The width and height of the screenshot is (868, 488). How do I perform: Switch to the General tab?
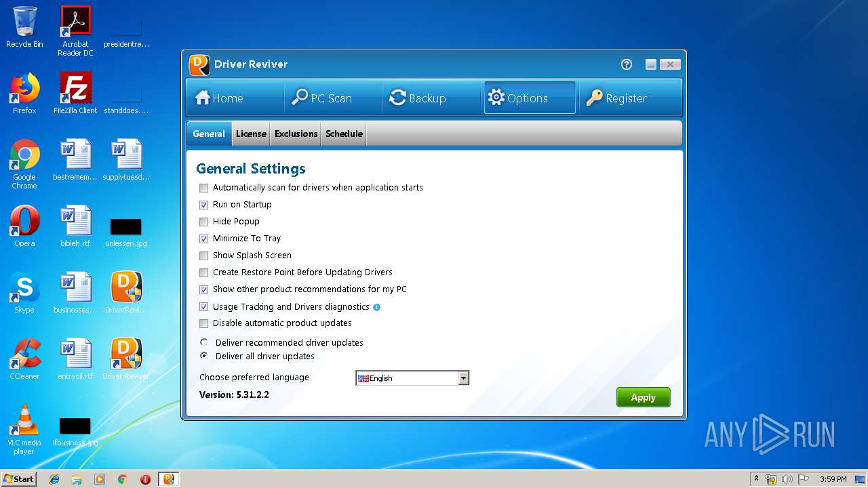209,134
